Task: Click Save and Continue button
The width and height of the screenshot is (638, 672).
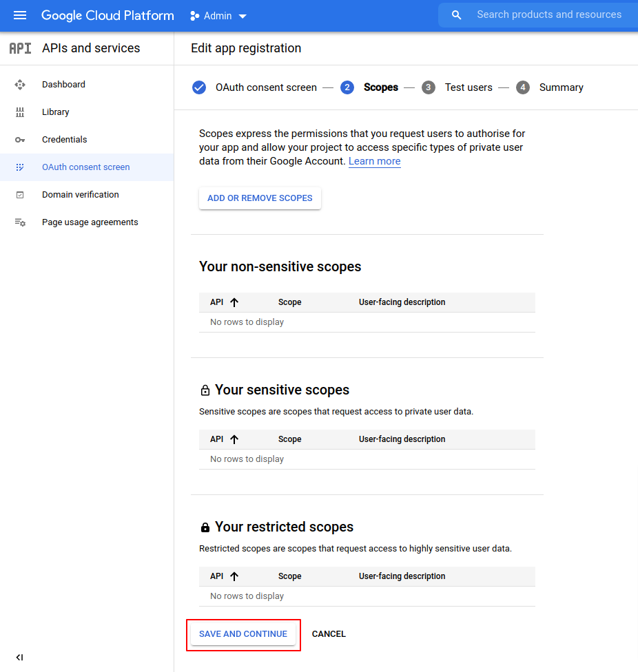Action: (243, 634)
